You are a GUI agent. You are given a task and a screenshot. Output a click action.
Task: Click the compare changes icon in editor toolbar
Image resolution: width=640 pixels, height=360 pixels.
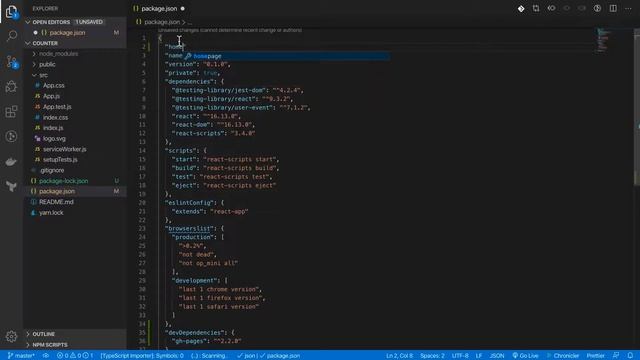[536, 8]
